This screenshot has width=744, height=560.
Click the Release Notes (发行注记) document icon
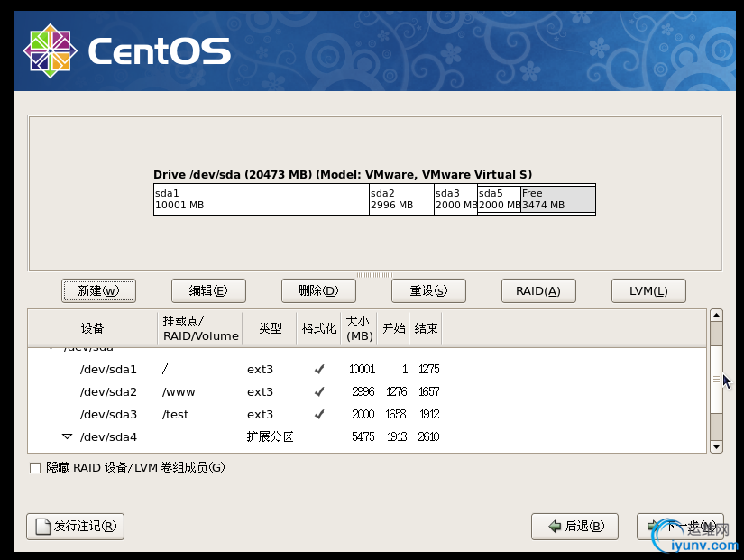click(41, 526)
